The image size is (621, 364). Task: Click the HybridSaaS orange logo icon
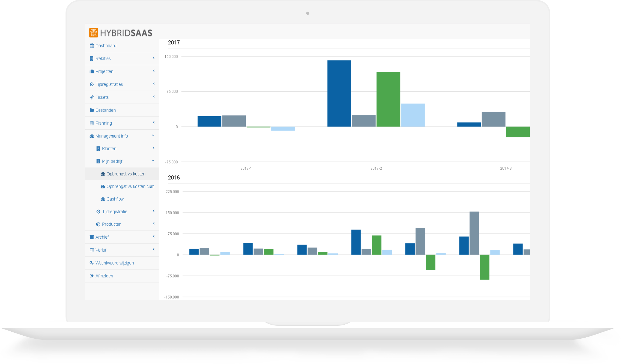coord(93,33)
